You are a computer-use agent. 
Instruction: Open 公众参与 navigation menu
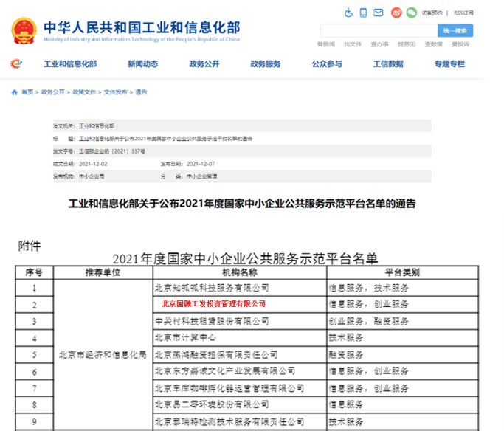[x=327, y=64]
